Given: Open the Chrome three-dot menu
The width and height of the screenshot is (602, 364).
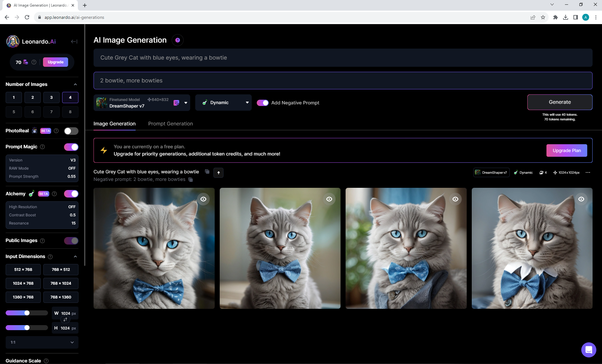Looking at the screenshot, I should 596,18.
